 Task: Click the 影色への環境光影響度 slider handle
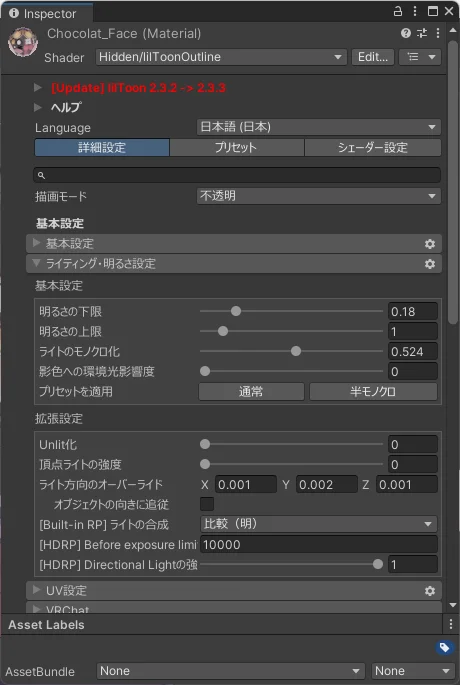(205, 371)
